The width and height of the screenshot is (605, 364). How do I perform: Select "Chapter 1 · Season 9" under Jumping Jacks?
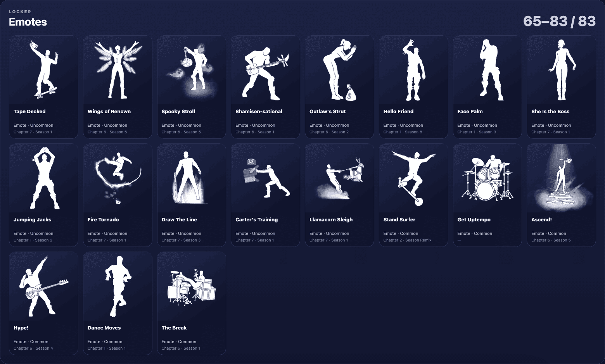click(33, 240)
